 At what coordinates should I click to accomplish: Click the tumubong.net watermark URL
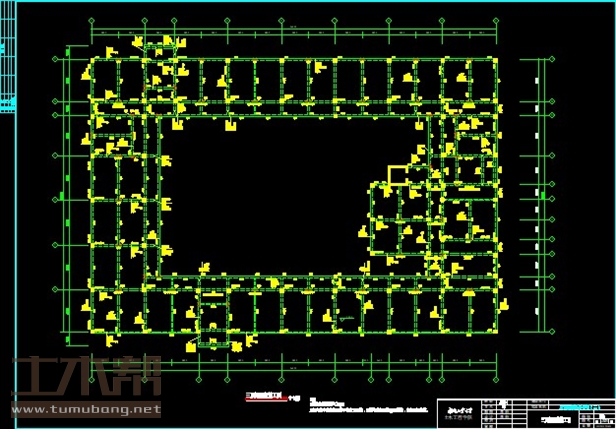point(85,409)
